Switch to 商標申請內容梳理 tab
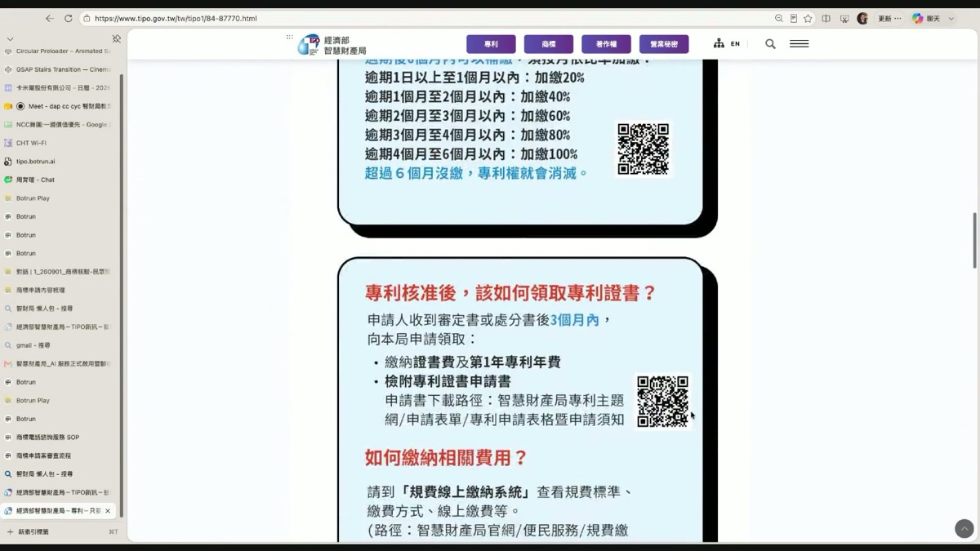Viewport: 980px width, 551px height. [x=59, y=290]
